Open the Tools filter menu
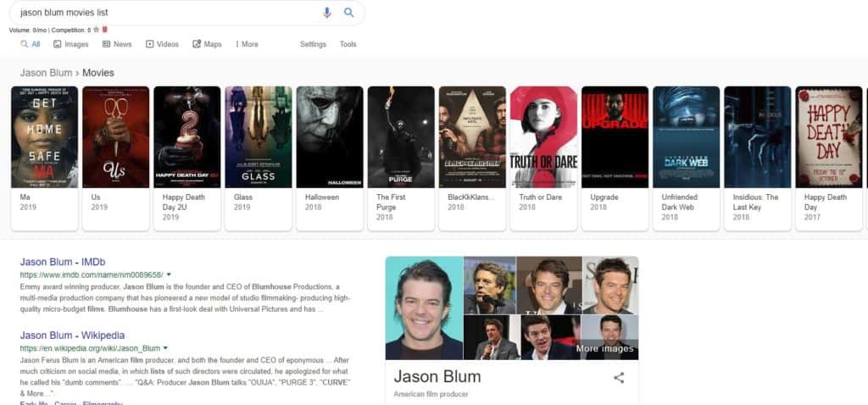Image resolution: width=868 pixels, height=405 pixels. pyautogui.click(x=348, y=44)
